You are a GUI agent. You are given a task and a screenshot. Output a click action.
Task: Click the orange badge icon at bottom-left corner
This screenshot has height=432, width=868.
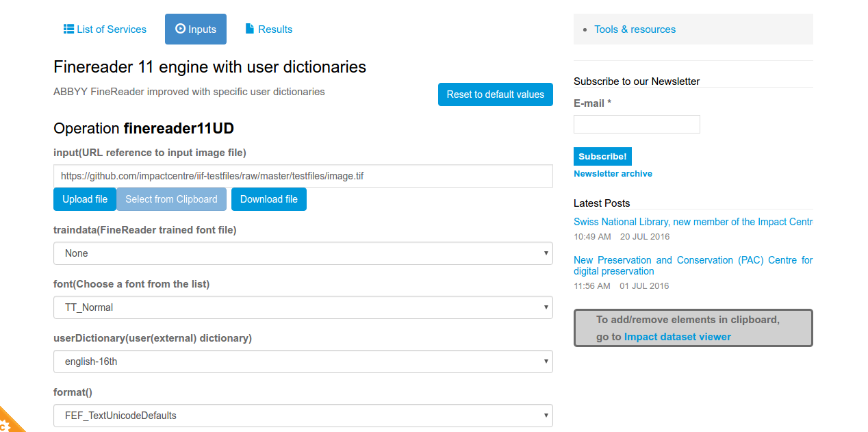pyautogui.click(x=8, y=422)
